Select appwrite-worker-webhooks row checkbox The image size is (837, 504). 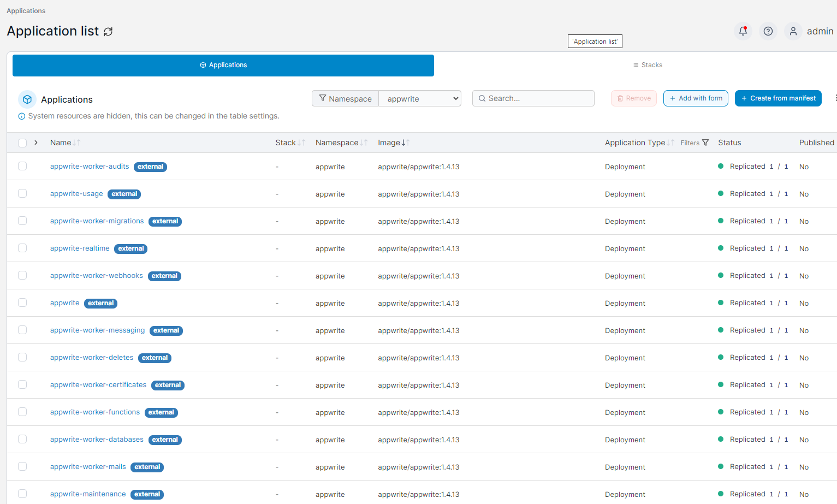point(22,275)
